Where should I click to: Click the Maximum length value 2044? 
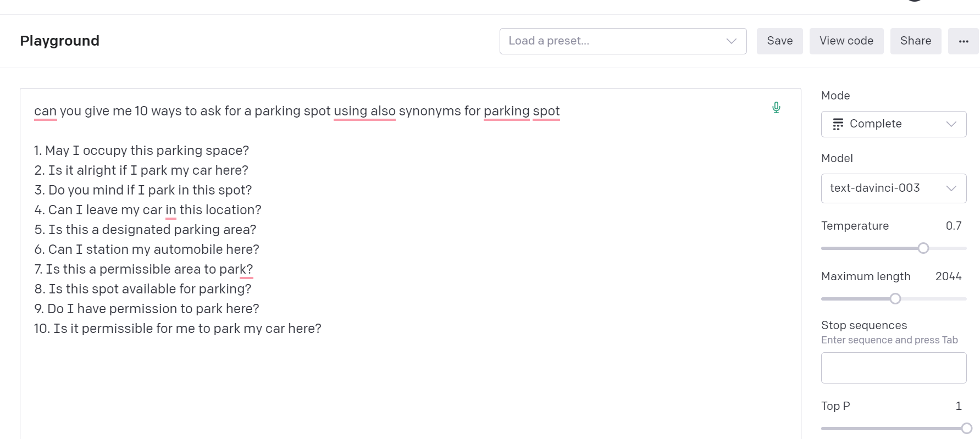tap(949, 276)
